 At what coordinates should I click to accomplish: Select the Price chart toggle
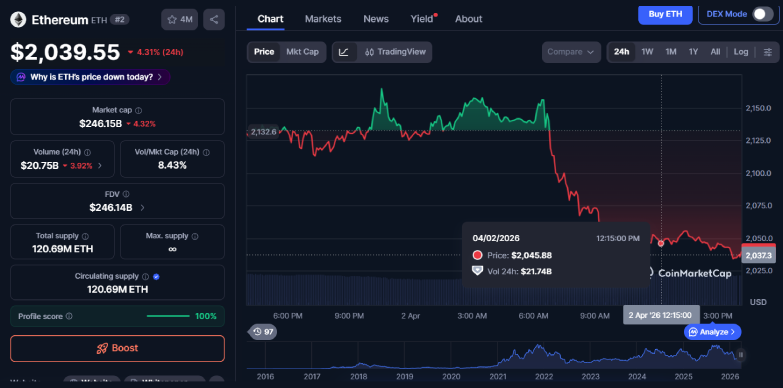264,52
